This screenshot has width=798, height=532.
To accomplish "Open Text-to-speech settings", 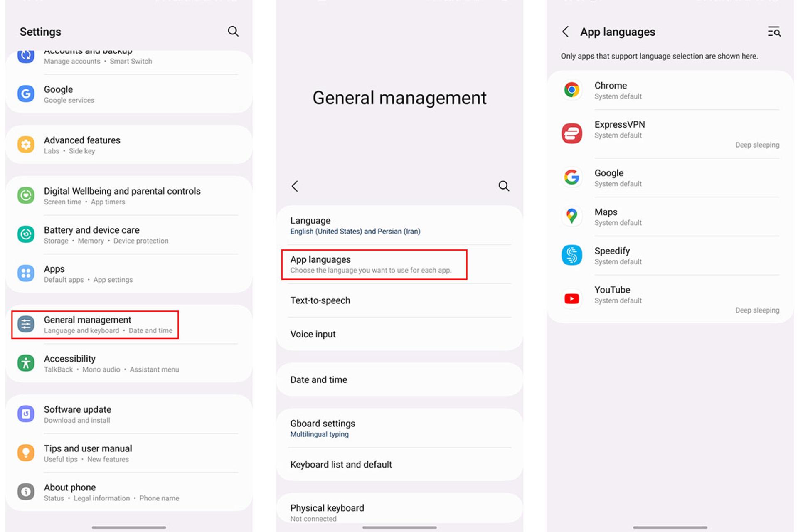I will [399, 300].
